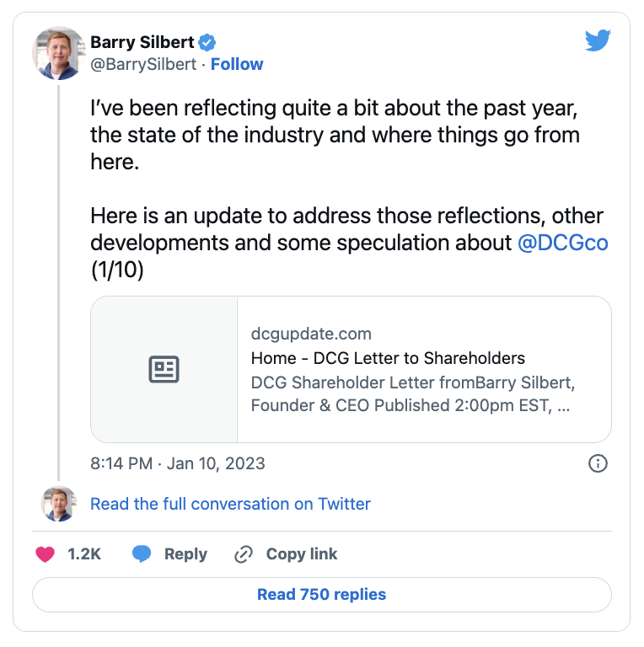Screen dimensions: 644x647
Task: Click the @BarrySilbert handle
Action: pyautogui.click(x=143, y=64)
